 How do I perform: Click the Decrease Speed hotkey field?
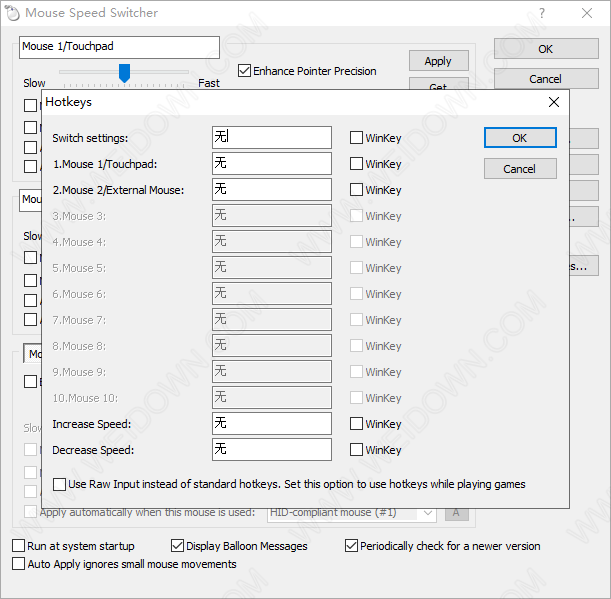[271, 450]
